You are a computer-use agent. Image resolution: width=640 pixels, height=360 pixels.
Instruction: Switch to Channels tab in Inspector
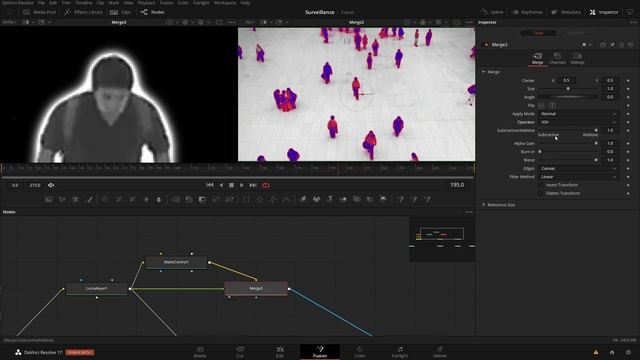click(557, 58)
